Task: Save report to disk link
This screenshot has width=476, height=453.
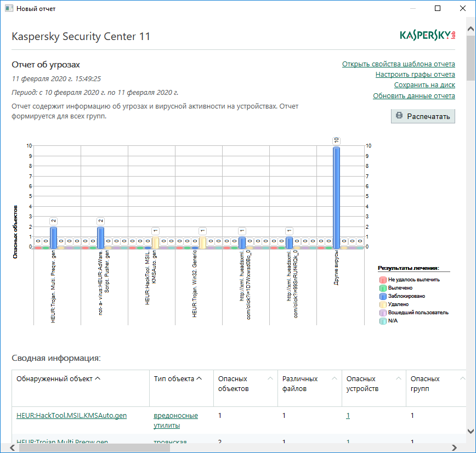Action: click(x=424, y=84)
